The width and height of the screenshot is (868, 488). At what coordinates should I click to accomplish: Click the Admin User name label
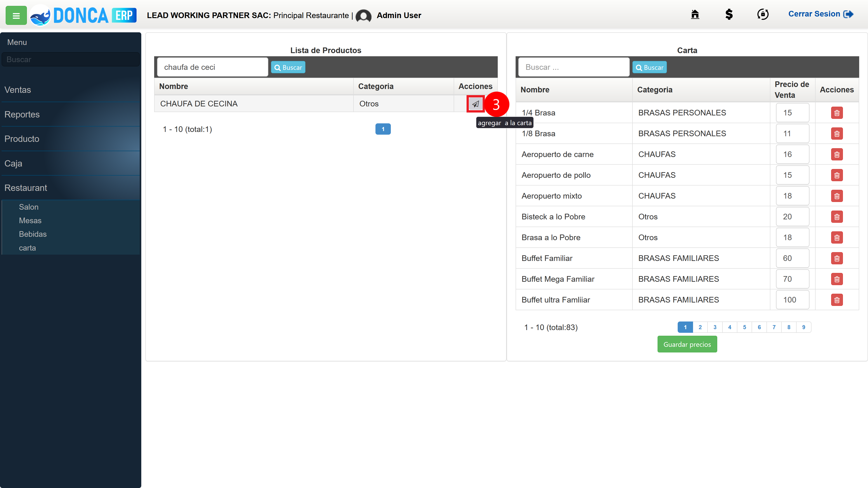399,16
